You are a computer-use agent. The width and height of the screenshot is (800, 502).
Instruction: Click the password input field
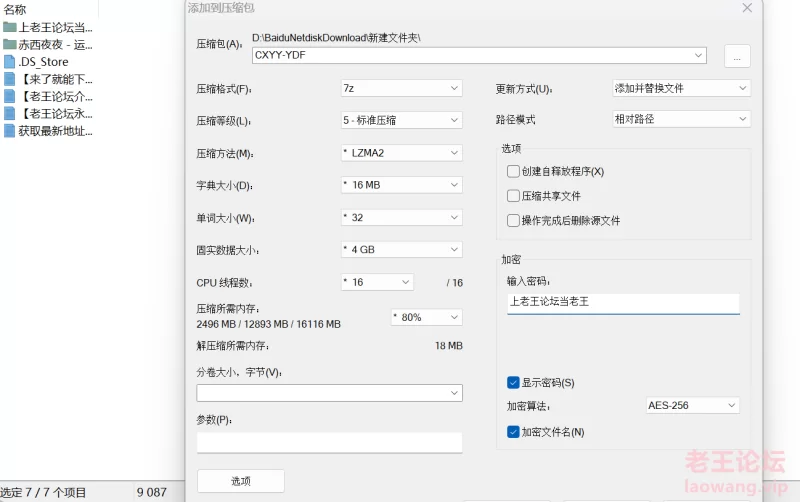tap(623, 302)
